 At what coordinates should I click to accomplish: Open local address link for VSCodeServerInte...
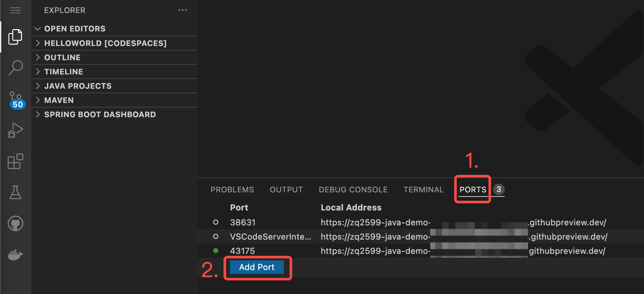click(x=464, y=237)
